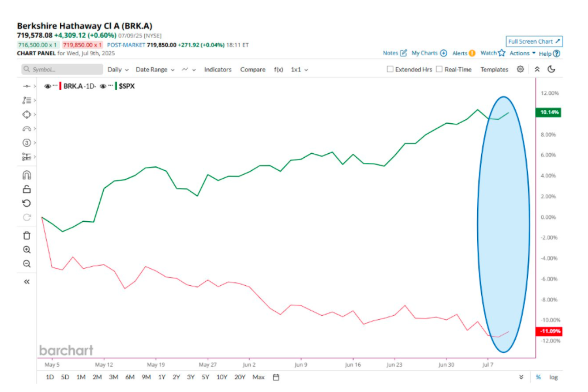Image resolution: width=588 pixels, height=392 pixels.
Task: Click the unlock drawings padlock icon
Action: 27,189
